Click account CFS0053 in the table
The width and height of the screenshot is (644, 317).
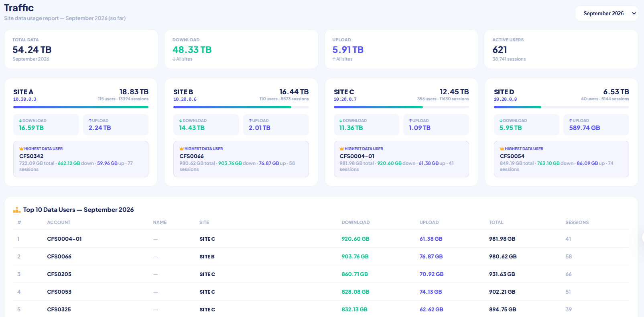coord(59,292)
